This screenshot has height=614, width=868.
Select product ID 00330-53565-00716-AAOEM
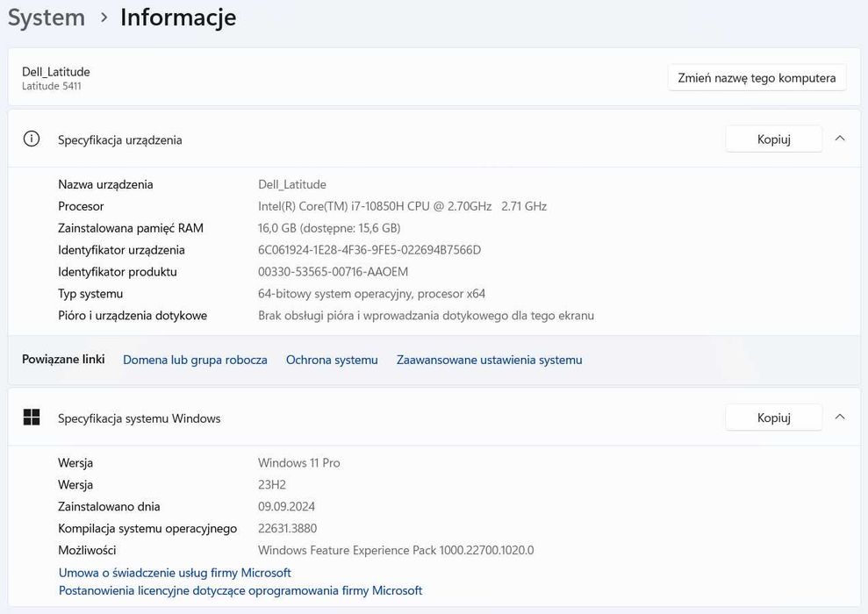pos(333,272)
